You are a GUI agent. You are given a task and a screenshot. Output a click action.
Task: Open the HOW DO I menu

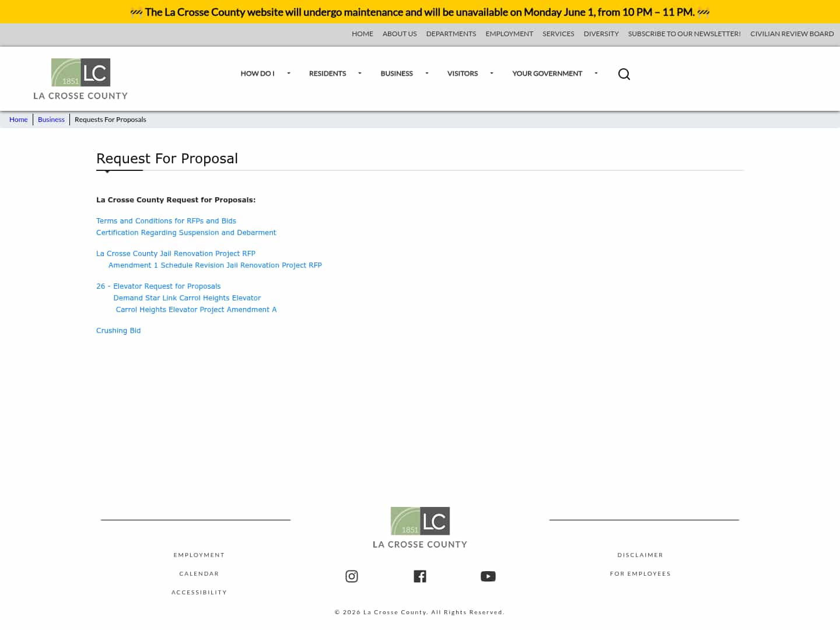[257, 73]
